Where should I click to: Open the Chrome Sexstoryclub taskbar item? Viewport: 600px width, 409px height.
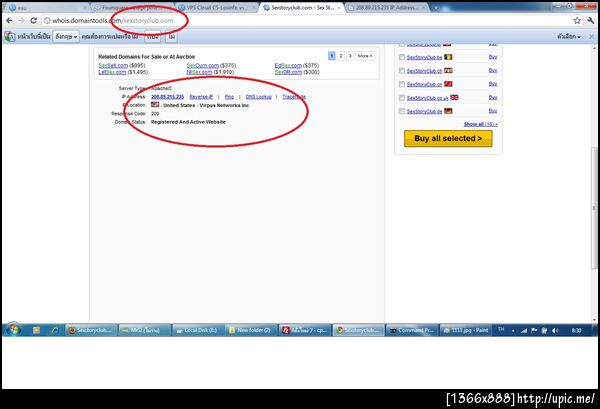[358, 330]
